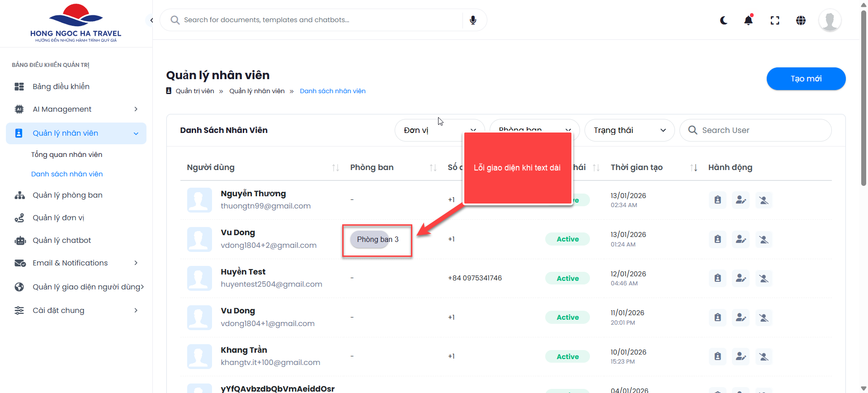868x393 pixels.
Task: Expand Email & Notifications submenu
Action: tap(76, 263)
